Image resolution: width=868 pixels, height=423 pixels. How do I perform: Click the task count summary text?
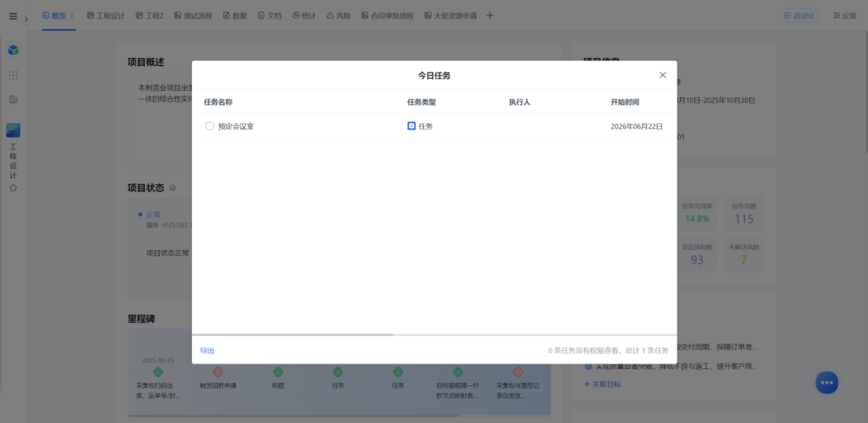(x=608, y=351)
